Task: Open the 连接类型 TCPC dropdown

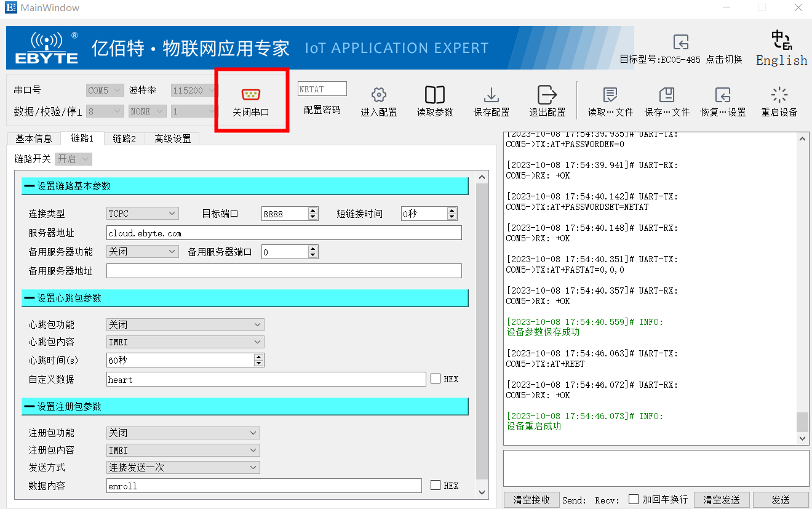Action: click(x=143, y=214)
